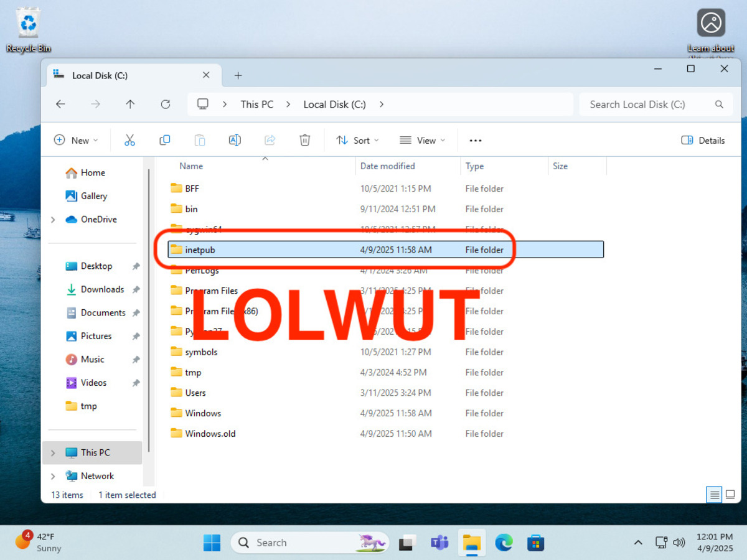The height and width of the screenshot is (560, 747).
Task: Refresh the Local Disk (C:) folder view
Action: coord(165,105)
